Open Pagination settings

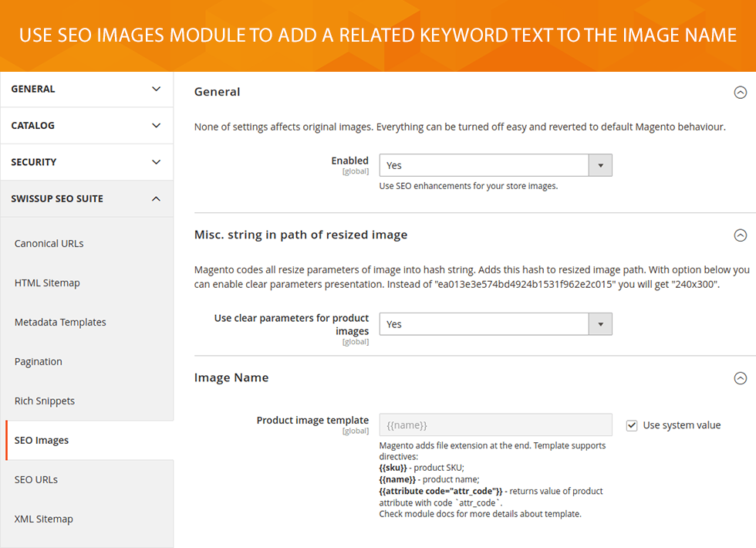(38, 362)
